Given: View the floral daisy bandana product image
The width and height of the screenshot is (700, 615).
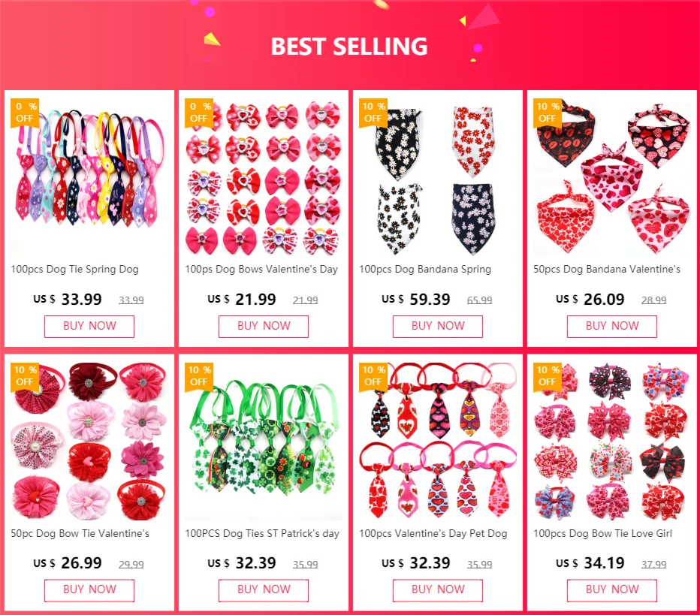Looking at the screenshot, I should click(437, 177).
